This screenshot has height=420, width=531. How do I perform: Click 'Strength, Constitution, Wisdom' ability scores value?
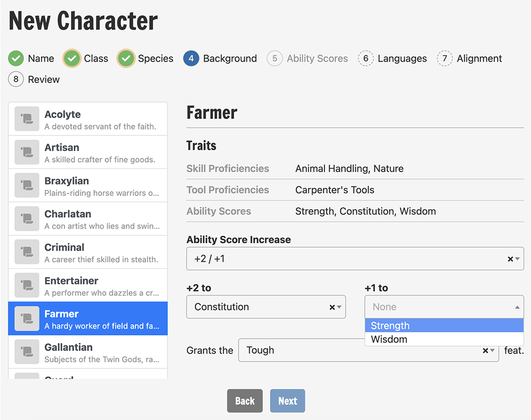click(x=365, y=211)
